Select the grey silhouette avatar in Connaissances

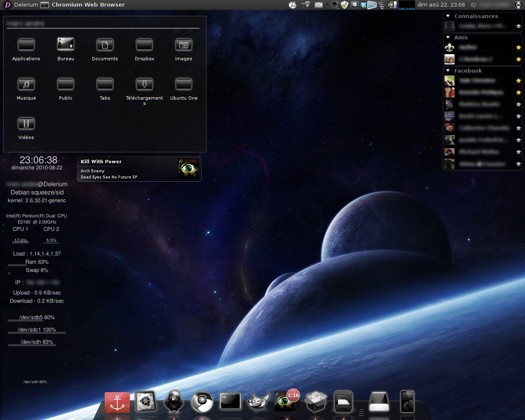450,26
